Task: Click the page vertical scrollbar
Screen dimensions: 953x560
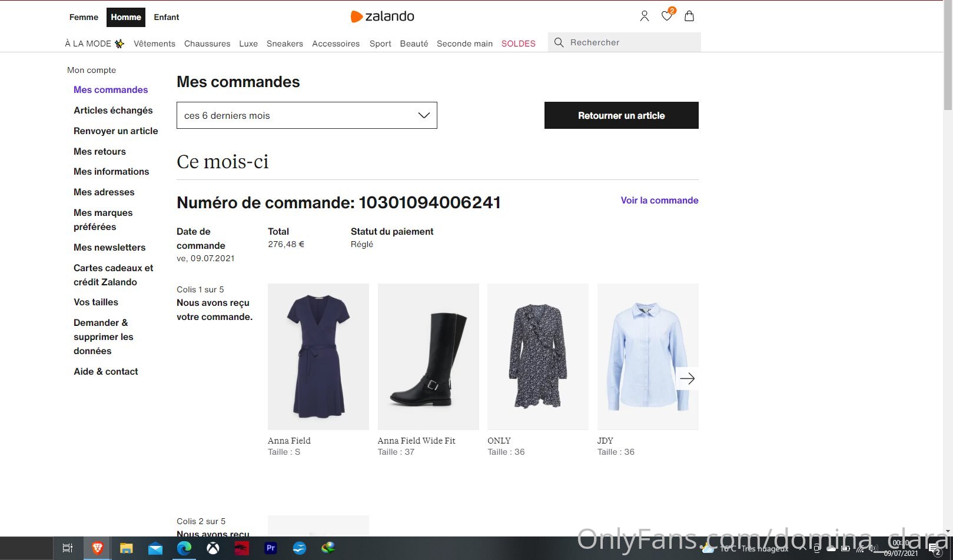Action: pos(948,56)
